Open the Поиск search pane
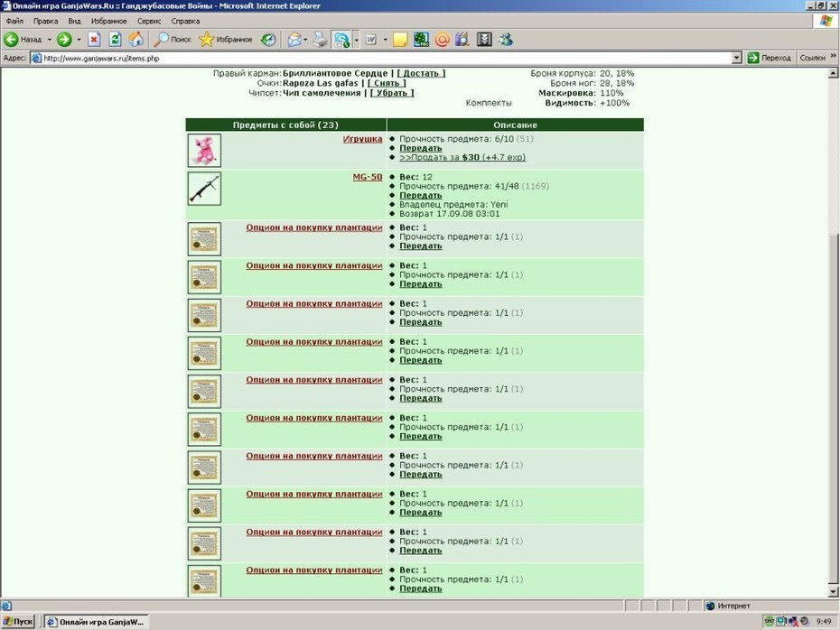Image resolution: width=840 pixels, height=630 pixels. tap(173, 40)
